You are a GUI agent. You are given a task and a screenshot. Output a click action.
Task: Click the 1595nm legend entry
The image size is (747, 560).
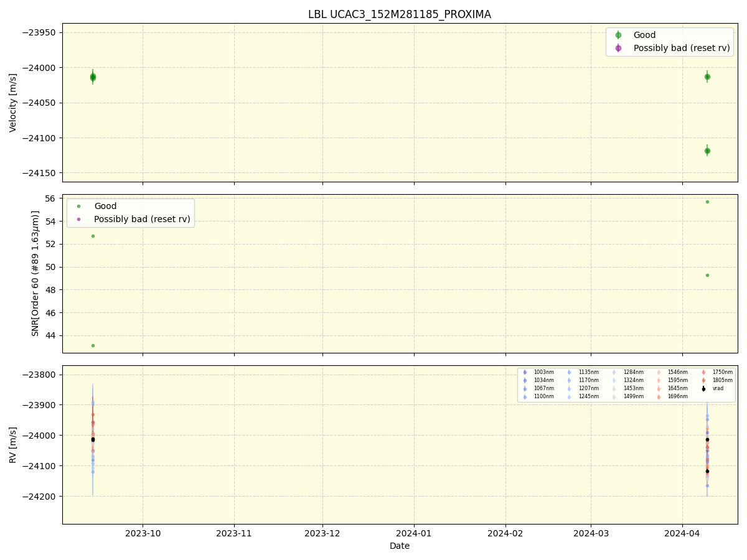(674, 380)
